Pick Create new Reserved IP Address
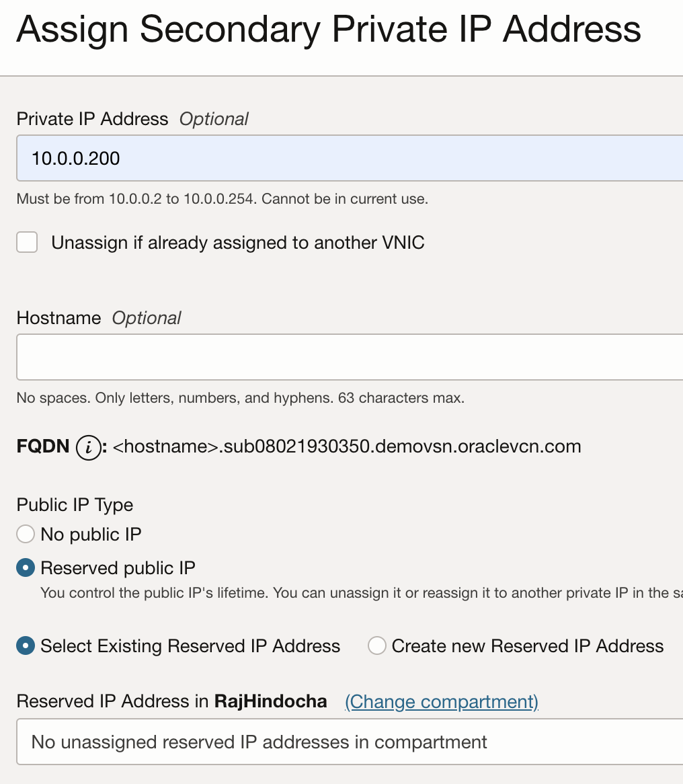The height and width of the screenshot is (784, 683). click(x=376, y=646)
